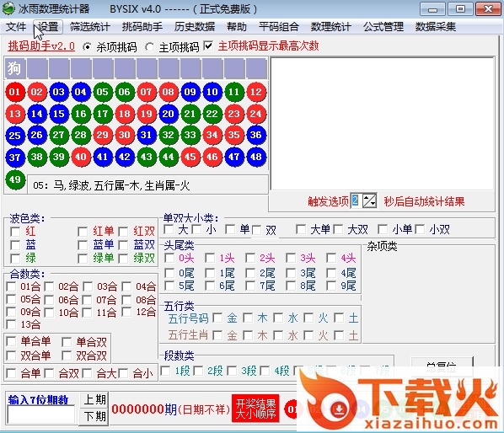Select blue number ball 36

256,135
